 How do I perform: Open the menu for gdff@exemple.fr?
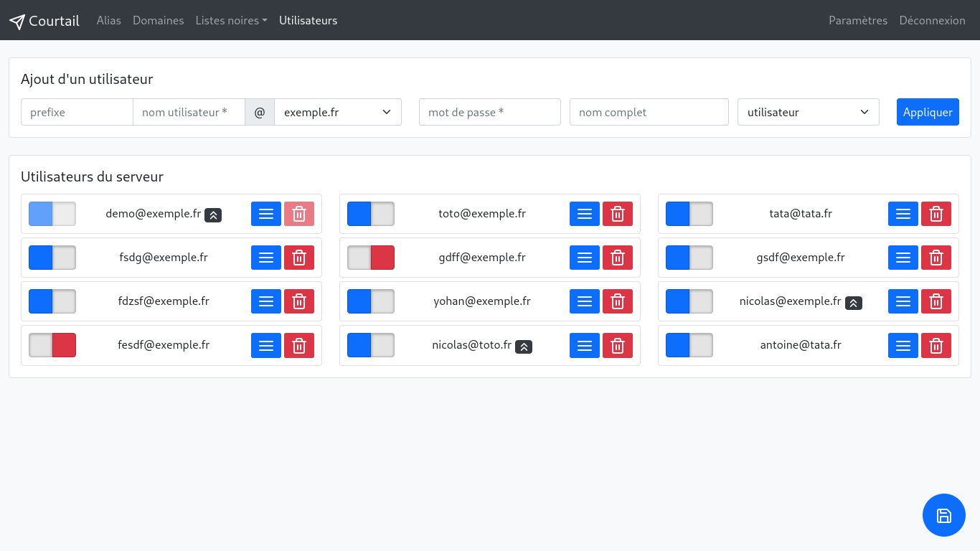[x=585, y=258]
